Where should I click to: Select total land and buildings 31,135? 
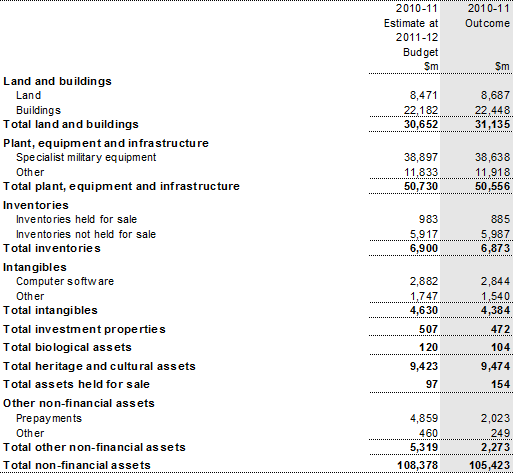(493, 124)
